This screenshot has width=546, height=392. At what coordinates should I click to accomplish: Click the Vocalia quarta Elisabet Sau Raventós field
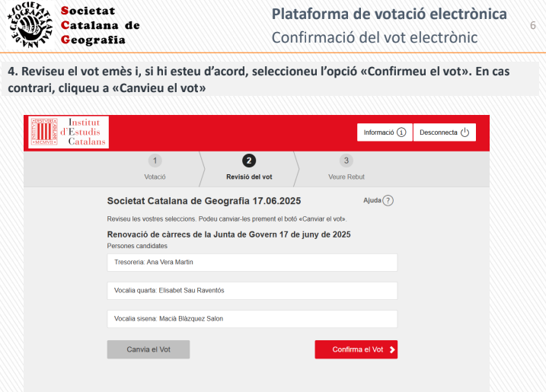point(252,291)
